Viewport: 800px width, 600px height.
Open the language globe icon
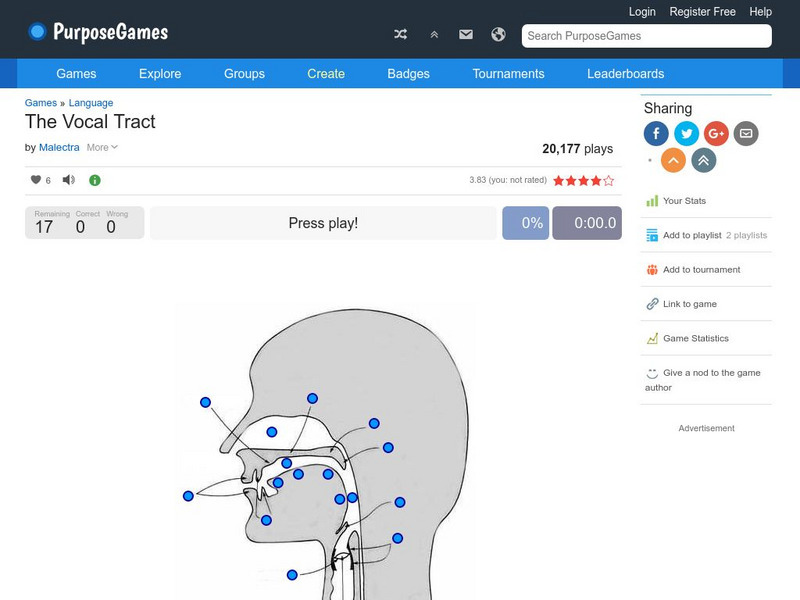tap(497, 33)
